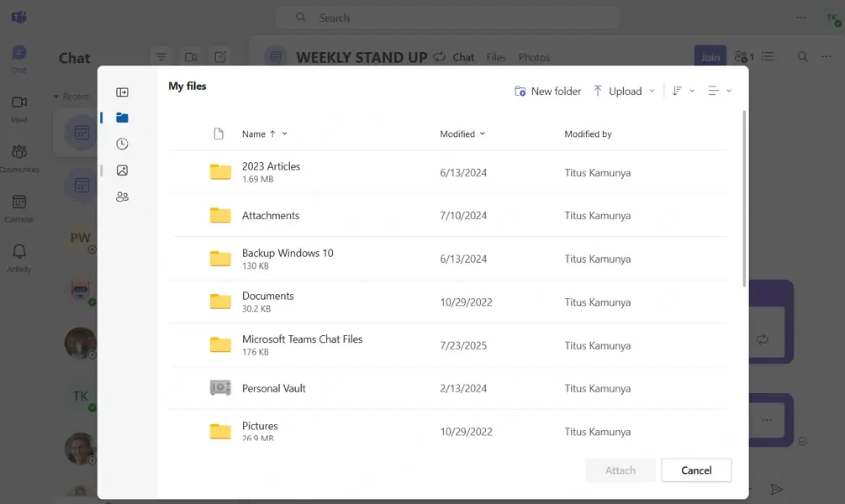Viewport: 845px width, 504px height.
Task: Create a New folder
Action: [547, 92]
